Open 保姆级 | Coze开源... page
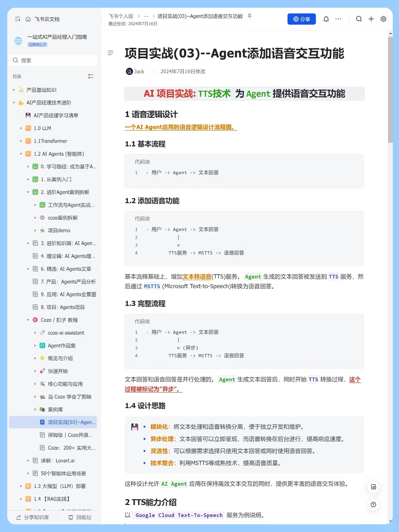The height and width of the screenshot is (532, 399). tap(70, 435)
